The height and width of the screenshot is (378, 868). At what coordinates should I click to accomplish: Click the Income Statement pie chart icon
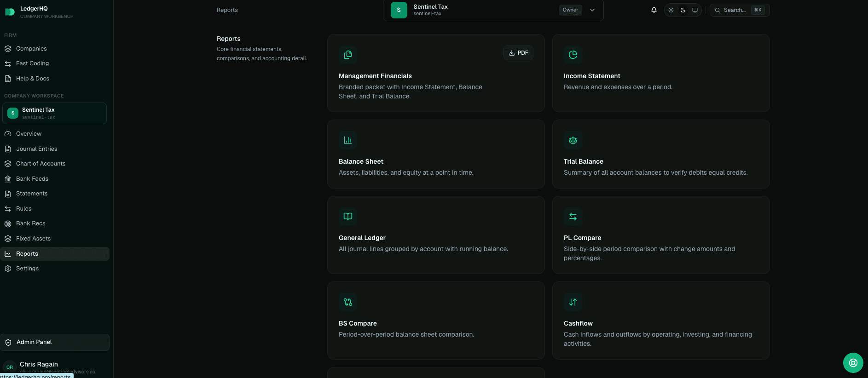[x=573, y=55]
